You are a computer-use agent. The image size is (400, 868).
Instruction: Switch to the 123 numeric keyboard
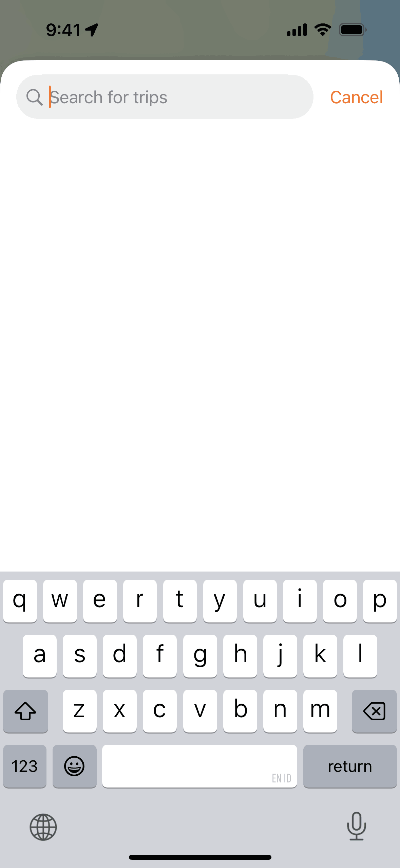pos(25,766)
